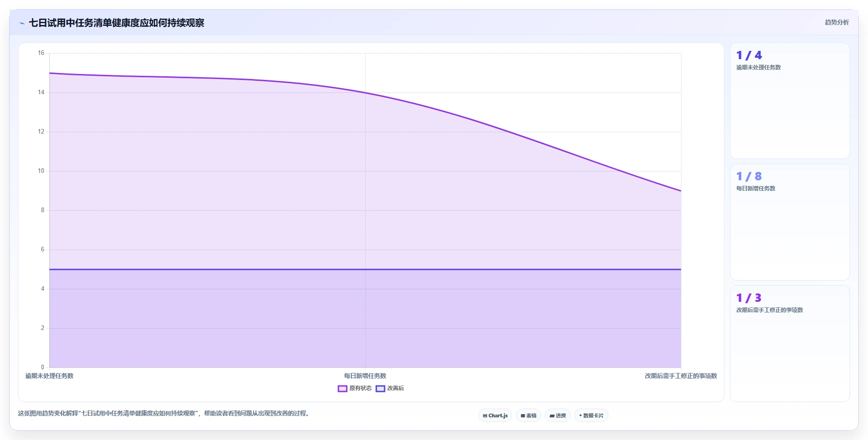Click the 趋势分析 label in the header
Screen dimensions: 868x440
[837, 22]
